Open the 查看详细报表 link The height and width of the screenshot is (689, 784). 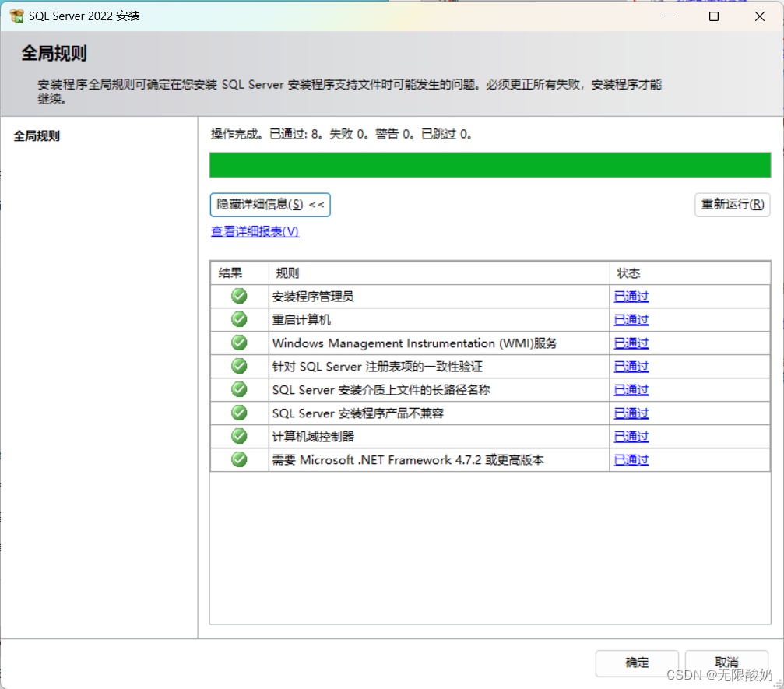(255, 231)
